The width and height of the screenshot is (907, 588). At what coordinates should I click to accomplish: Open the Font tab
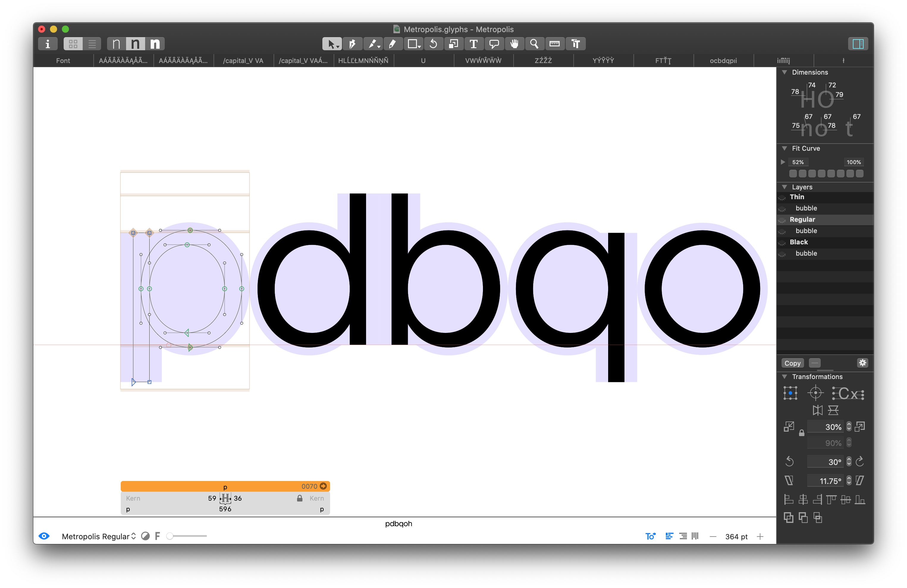[x=63, y=61]
